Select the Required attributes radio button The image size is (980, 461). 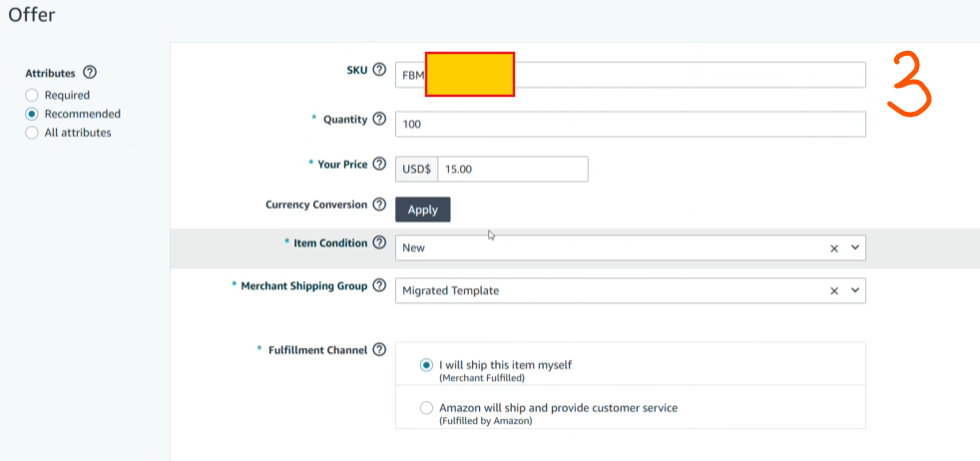click(x=32, y=95)
